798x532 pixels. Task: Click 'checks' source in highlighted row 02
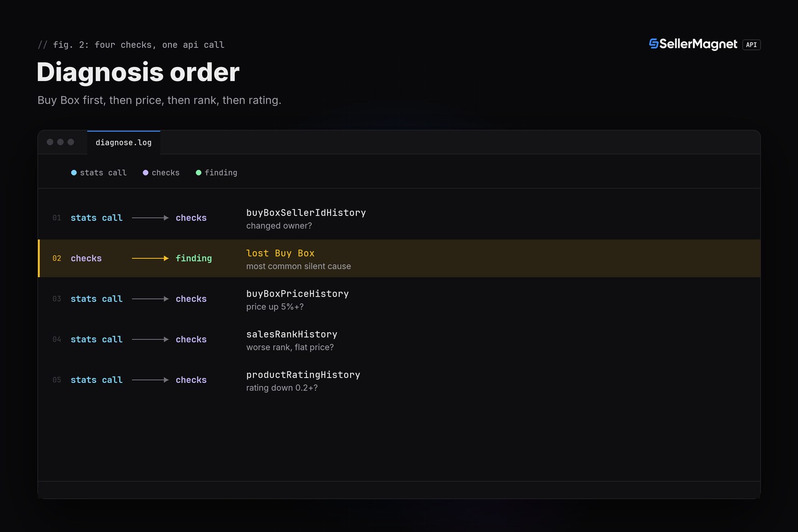pos(86,258)
